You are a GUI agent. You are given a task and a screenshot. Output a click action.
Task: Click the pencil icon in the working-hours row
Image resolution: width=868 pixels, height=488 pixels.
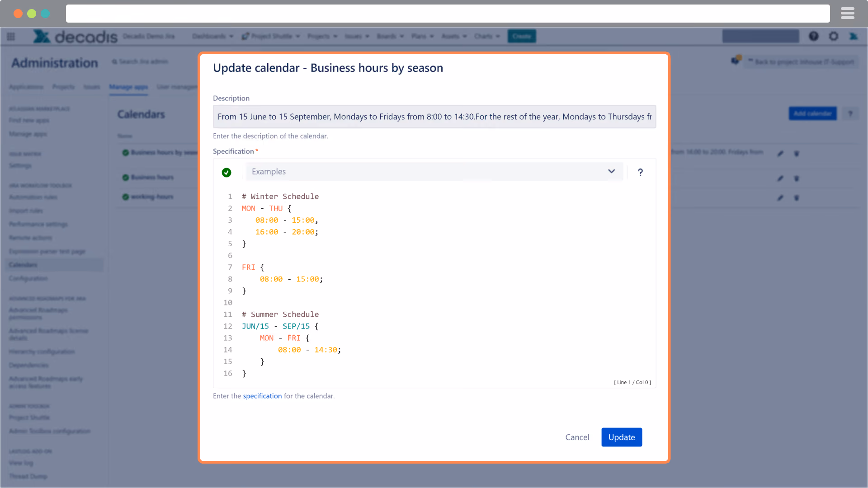(x=780, y=198)
